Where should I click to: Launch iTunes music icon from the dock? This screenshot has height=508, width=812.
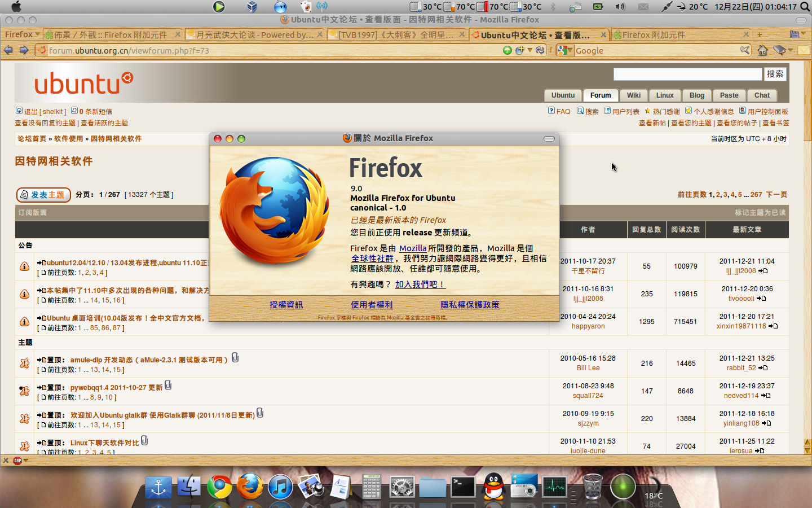280,487
